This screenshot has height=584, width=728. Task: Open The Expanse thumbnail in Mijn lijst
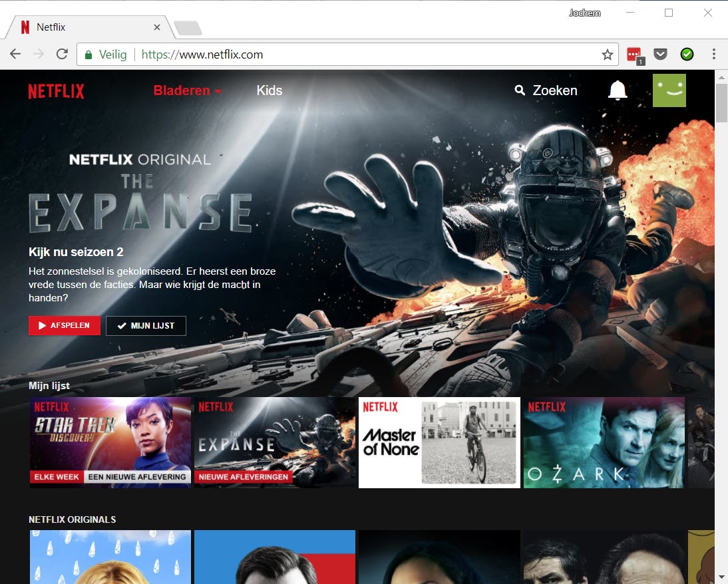tap(275, 442)
